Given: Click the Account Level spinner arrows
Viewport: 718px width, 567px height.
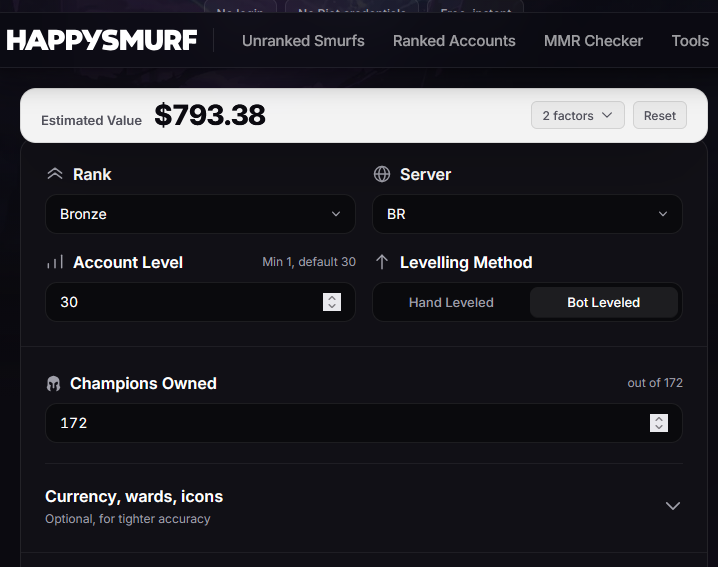Looking at the screenshot, I should click(332, 302).
